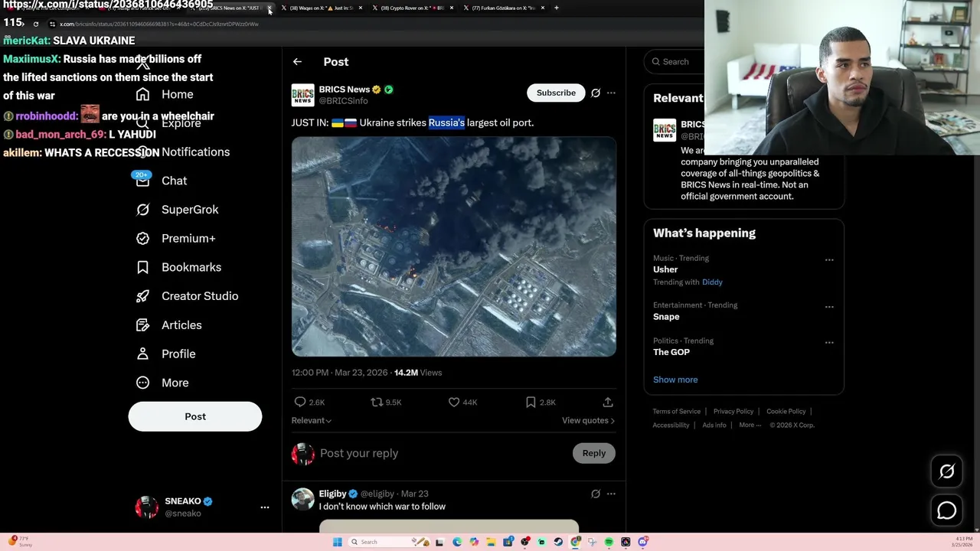The image size is (980, 551).
Task: Click the Articles icon in sidebar
Action: [142, 325]
